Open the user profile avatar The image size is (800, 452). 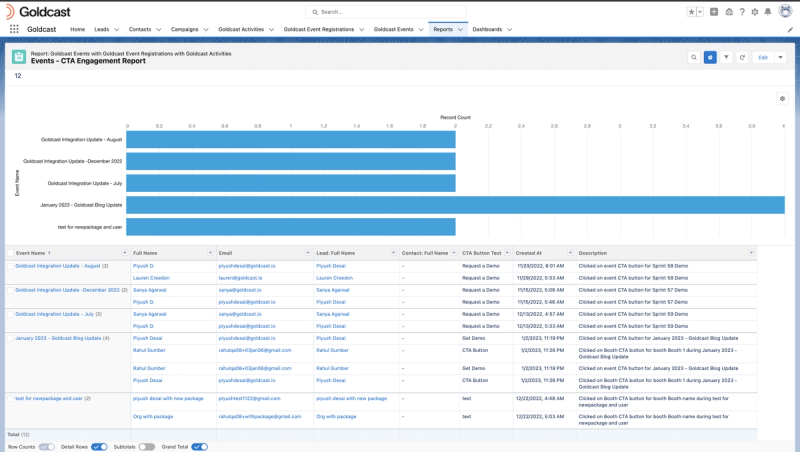[785, 11]
